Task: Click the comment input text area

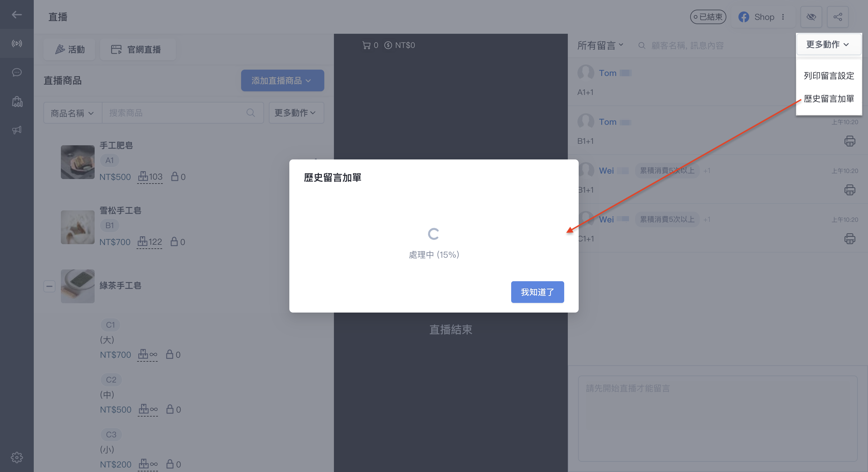Action: point(718,418)
